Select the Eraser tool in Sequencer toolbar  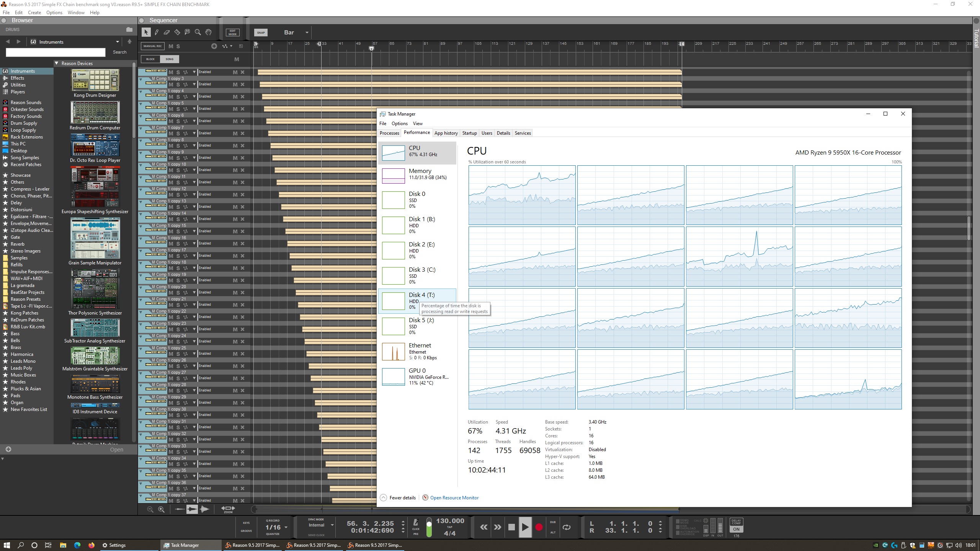(x=167, y=32)
